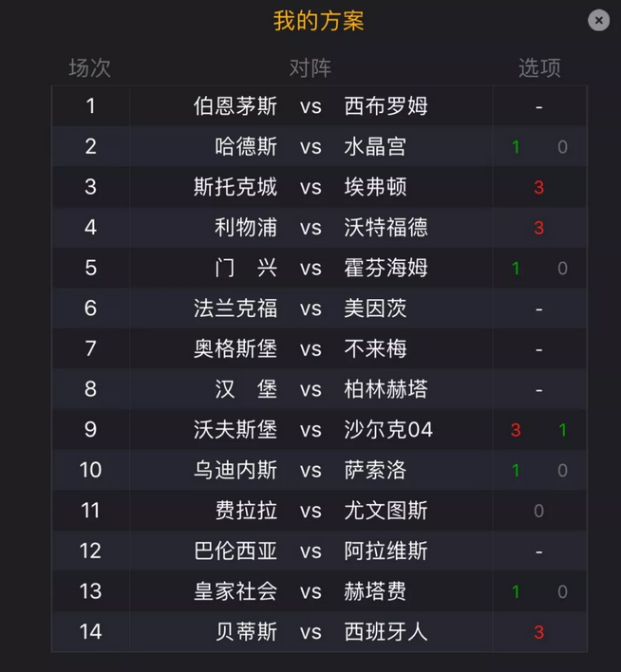
Task: Click option 0 for 哈德斯 vs 水晶宫
Action: (x=563, y=147)
